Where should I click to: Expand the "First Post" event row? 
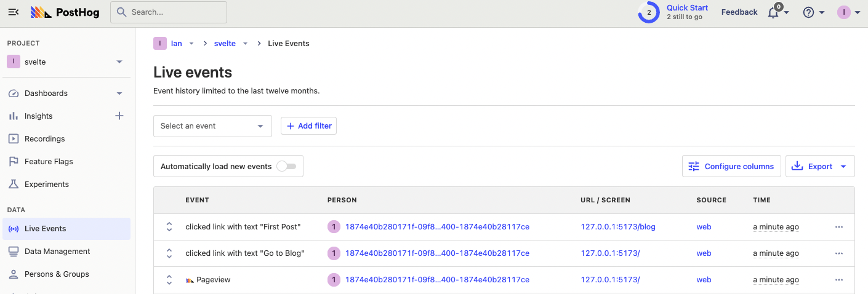click(169, 227)
